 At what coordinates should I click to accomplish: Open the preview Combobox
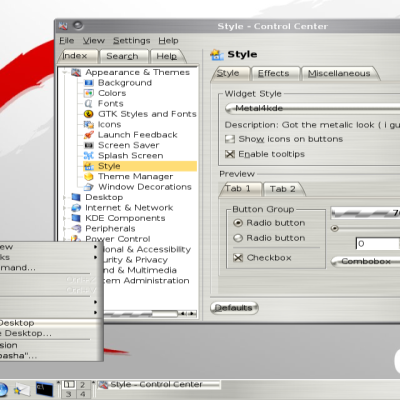[x=365, y=261]
